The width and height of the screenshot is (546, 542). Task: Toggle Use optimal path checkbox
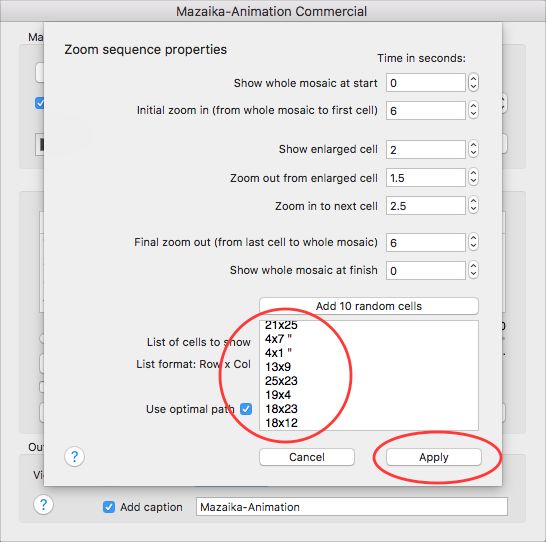coord(246,409)
